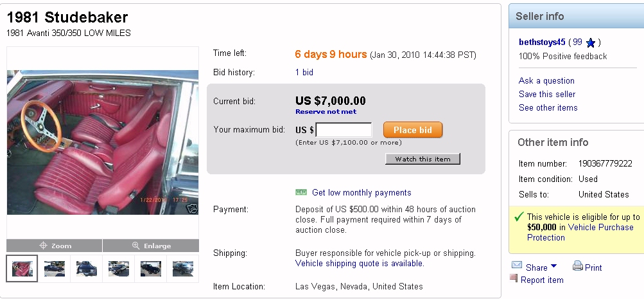The width and height of the screenshot is (644, 299).
Task: Select the last photo thumbnail
Action: pyautogui.click(x=182, y=268)
